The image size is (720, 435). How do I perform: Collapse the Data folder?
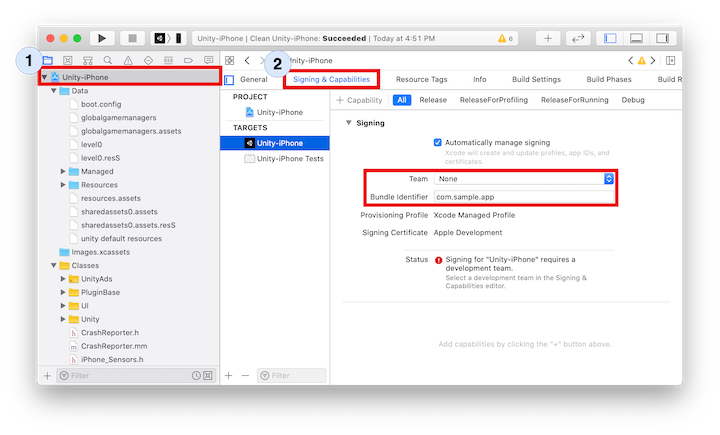click(x=55, y=90)
